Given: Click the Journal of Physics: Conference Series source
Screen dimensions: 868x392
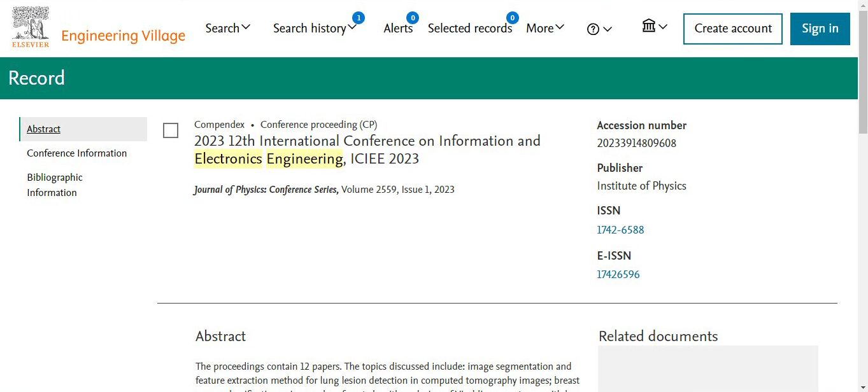Looking at the screenshot, I should (x=266, y=190).
